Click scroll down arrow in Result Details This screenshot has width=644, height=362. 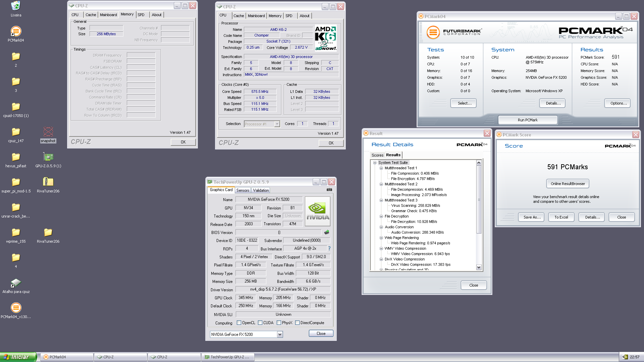click(x=479, y=267)
